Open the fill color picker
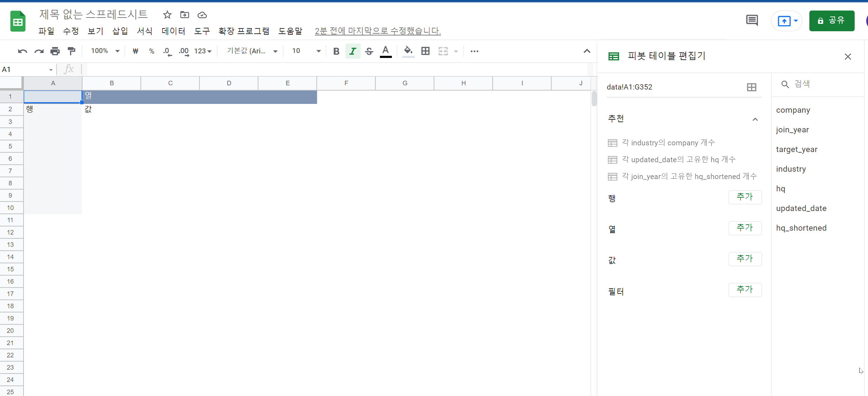The height and width of the screenshot is (396, 868). click(x=408, y=51)
